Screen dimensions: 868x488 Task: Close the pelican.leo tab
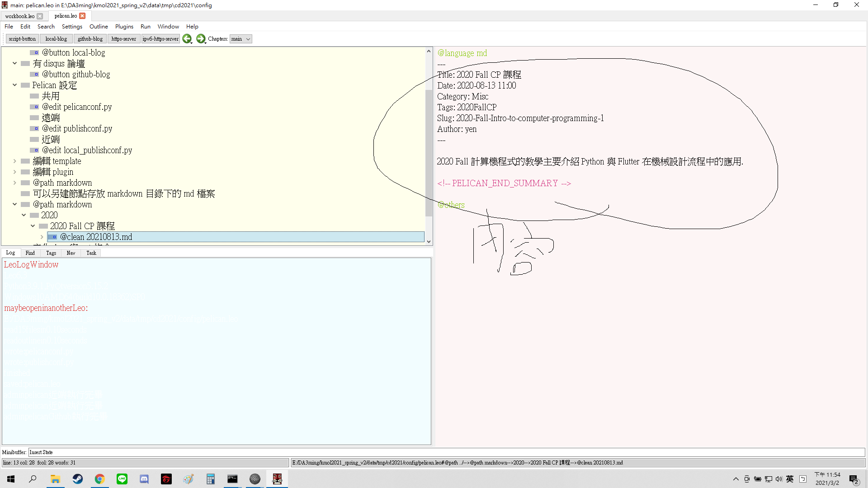tap(82, 16)
